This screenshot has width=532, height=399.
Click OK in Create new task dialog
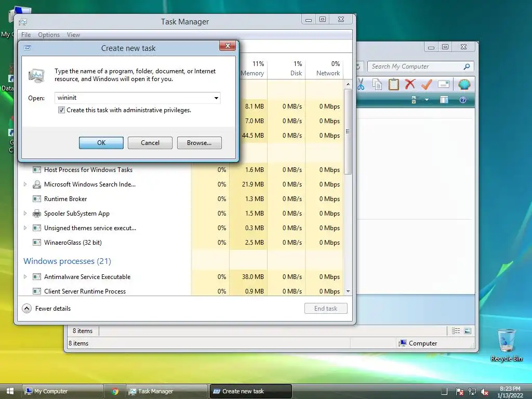tap(101, 143)
